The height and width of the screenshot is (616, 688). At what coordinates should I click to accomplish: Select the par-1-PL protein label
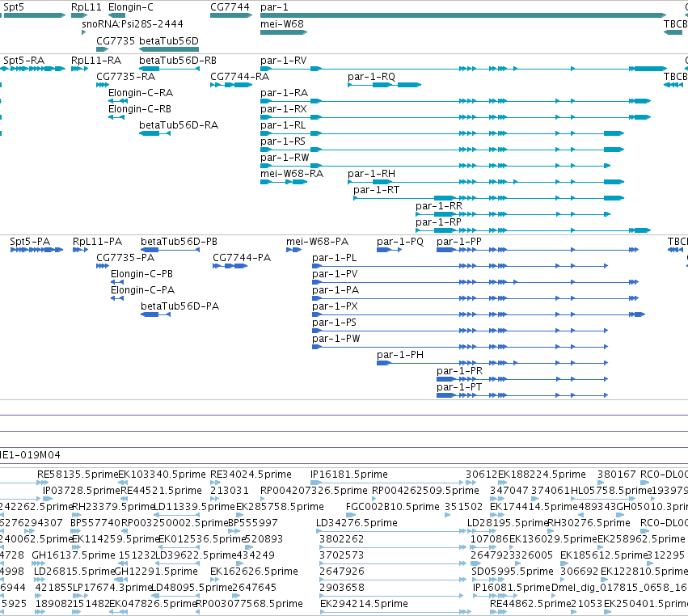[335, 258]
